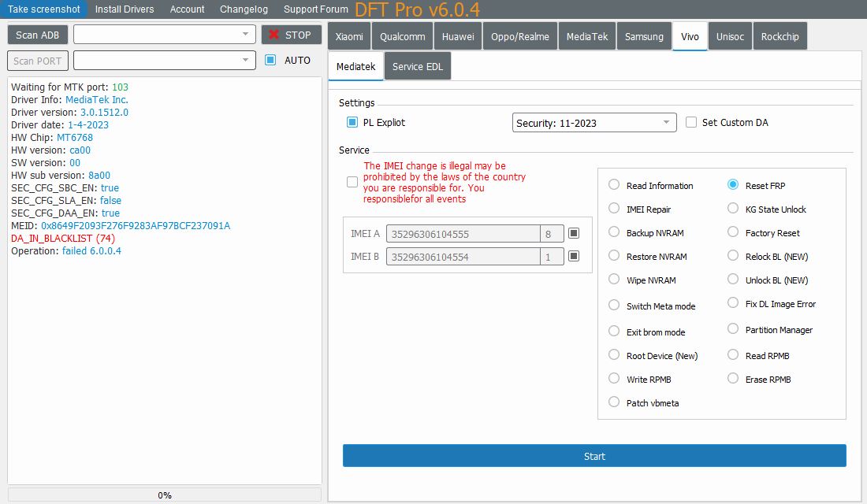The image size is (867, 504).
Task: Select Relock BL (NEW) option
Action: click(x=733, y=255)
